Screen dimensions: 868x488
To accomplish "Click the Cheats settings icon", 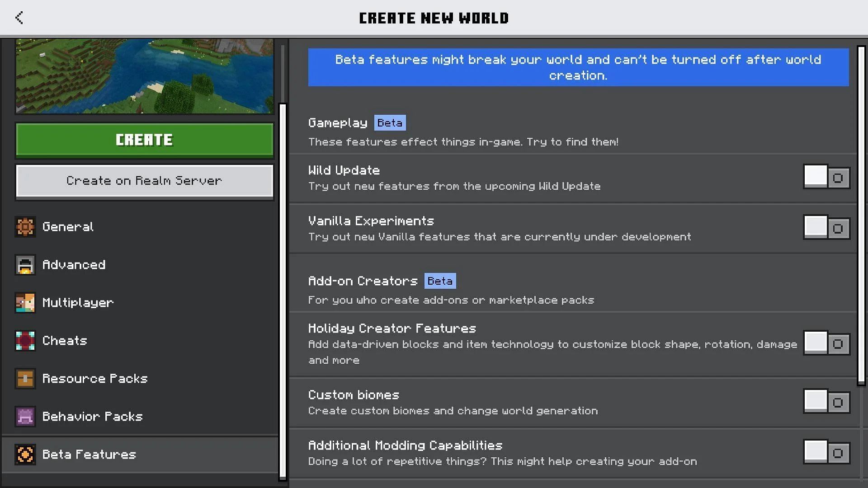I will coord(26,340).
